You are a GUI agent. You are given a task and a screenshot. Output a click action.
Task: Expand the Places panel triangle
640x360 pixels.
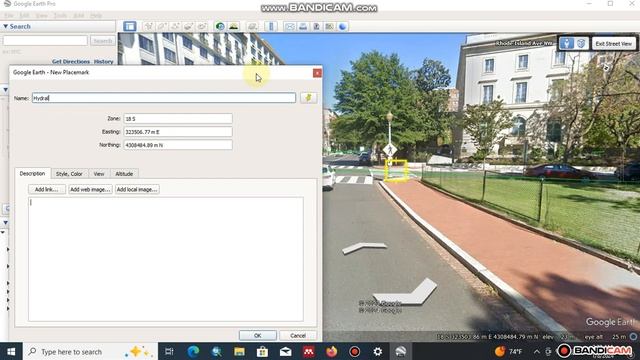click(5, 89)
